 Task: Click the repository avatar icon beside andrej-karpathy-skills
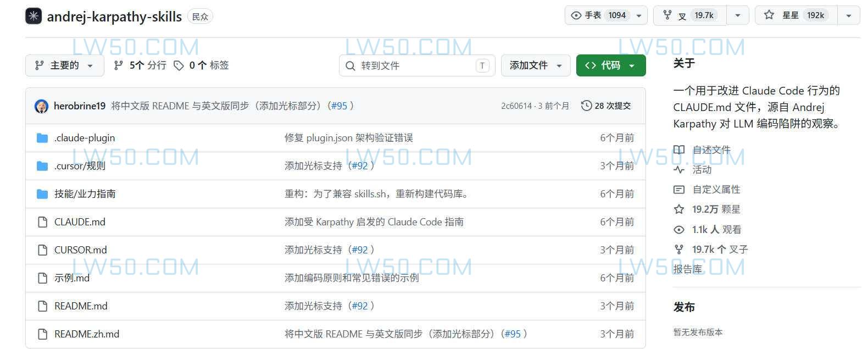[x=34, y=16]
